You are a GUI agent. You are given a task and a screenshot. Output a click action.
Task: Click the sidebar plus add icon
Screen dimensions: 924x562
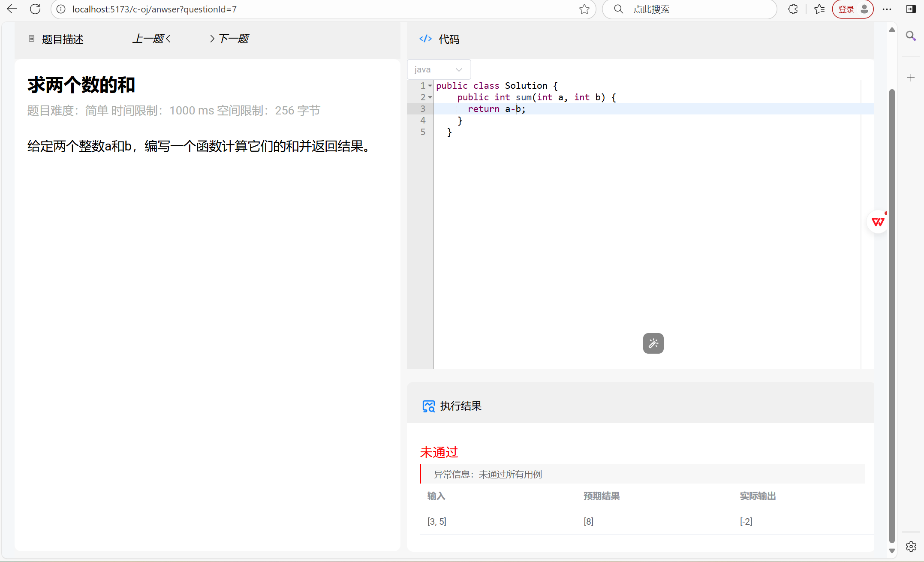tap(911, 78)
